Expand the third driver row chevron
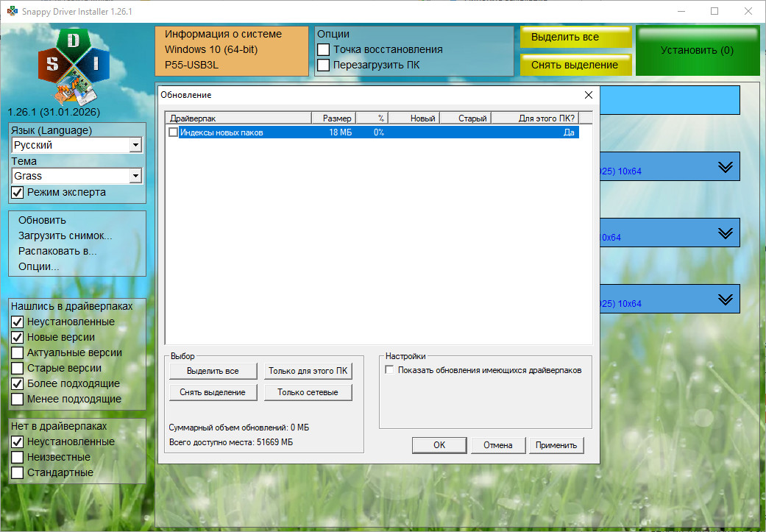 click(726, 299)
